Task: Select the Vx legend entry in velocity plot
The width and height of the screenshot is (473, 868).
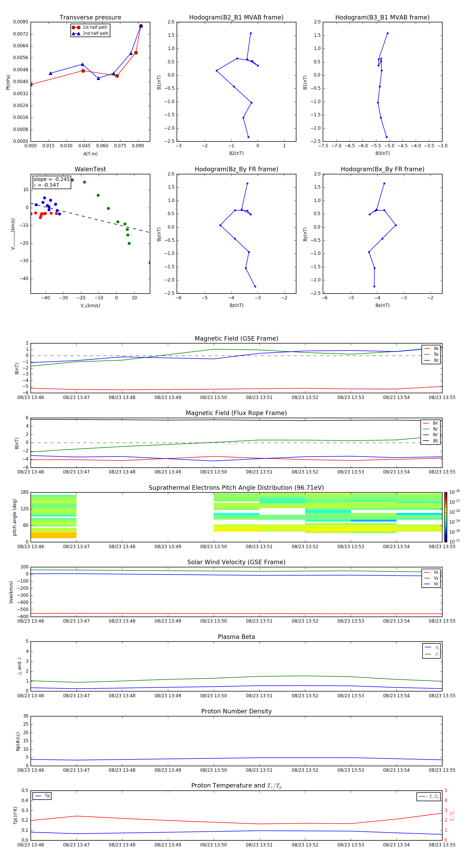Action: pos(431,573)
